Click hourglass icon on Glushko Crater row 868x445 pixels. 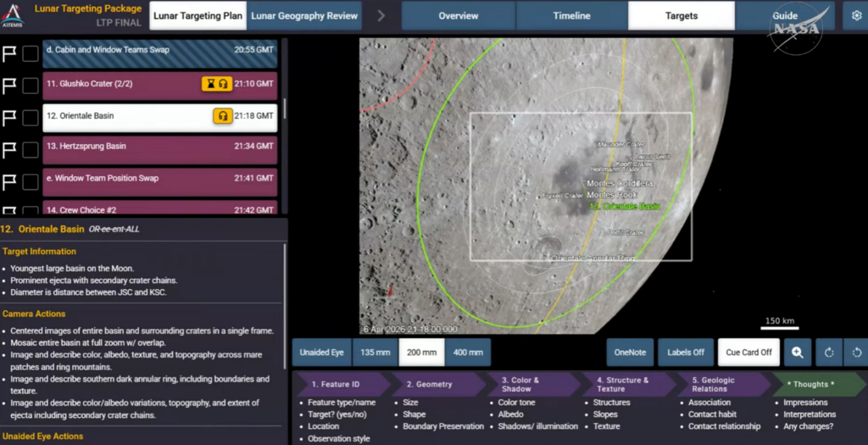209,84
